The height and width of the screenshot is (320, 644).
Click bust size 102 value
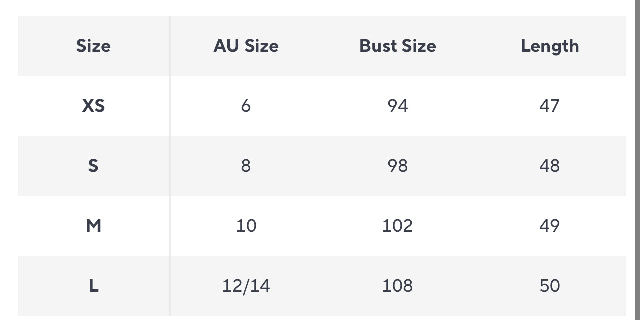point(397,226)
